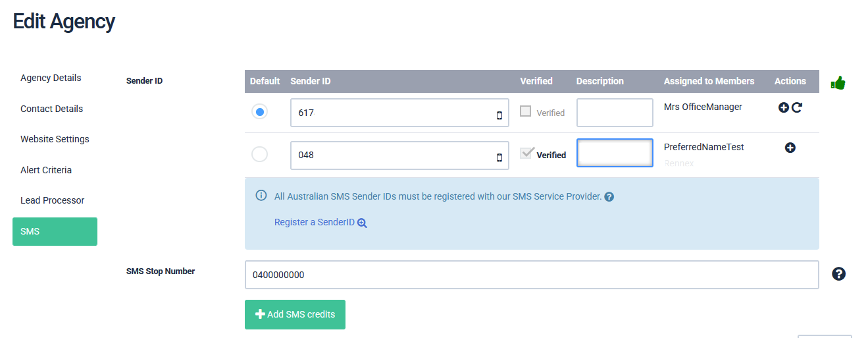Click question mark after SMS Service Provider text
This screenshot has width=868, height=338.
point(609,197)
